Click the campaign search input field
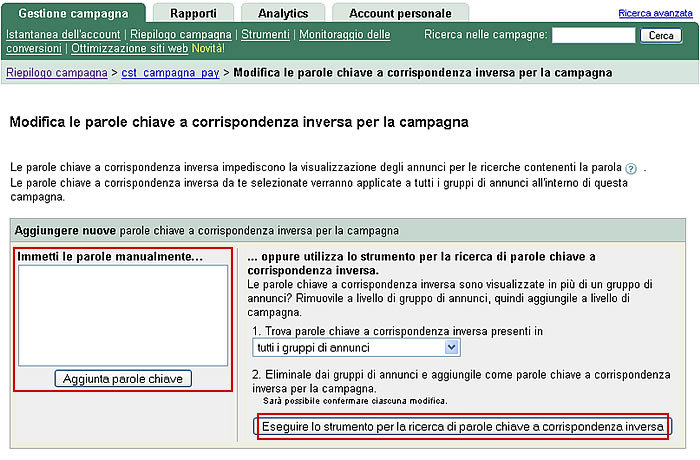Screen dimensions: 700x460 coord(593,35)
